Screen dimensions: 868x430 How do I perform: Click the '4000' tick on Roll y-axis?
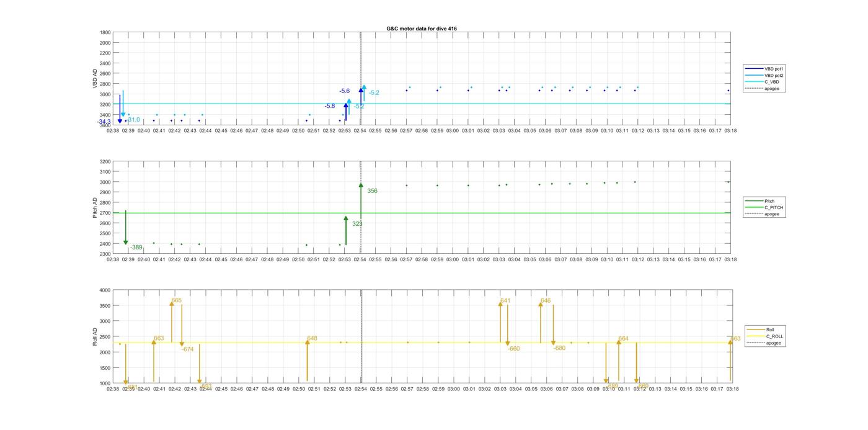(105, 290)
